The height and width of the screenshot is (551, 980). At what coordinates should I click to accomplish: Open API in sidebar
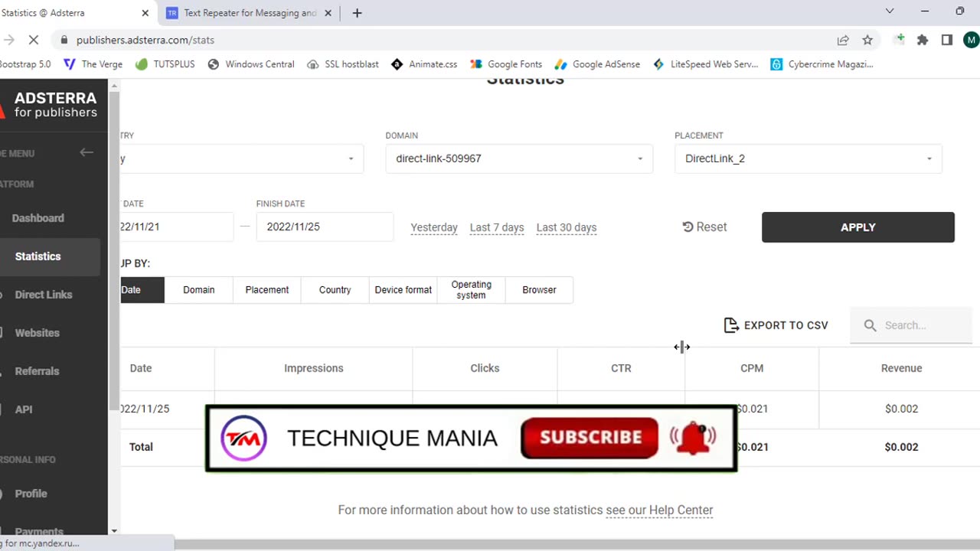click(x=24, y=409)
